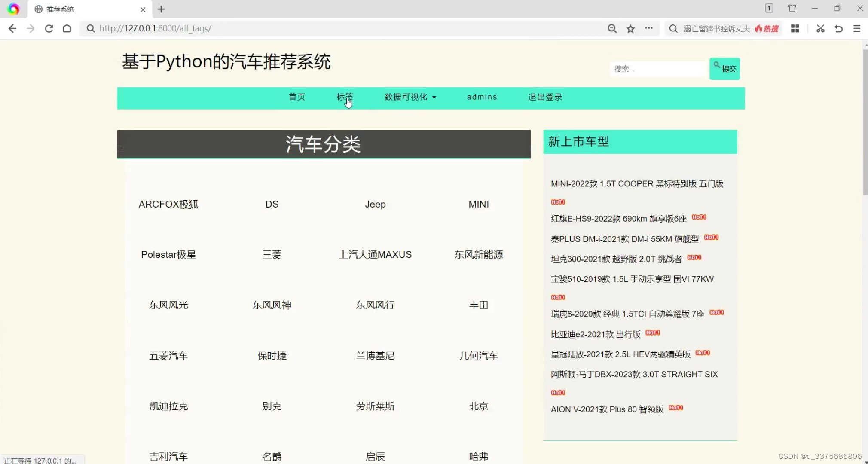
Task: Click the grid apps icon in toolbar
Action: 795,28
